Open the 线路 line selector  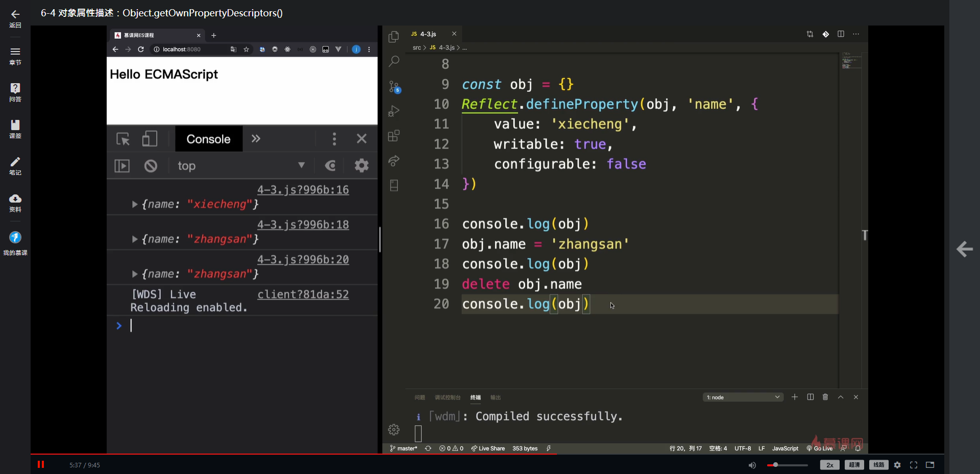[878, 465]
